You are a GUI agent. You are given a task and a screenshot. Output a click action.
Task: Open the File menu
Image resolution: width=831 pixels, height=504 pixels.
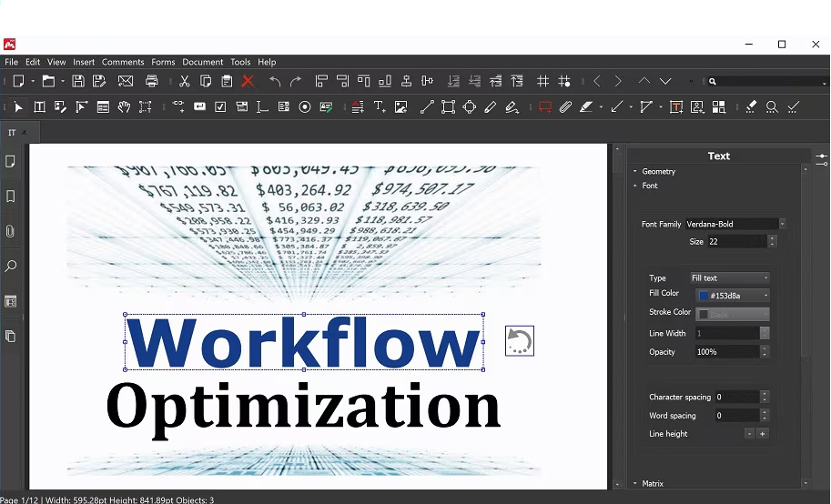tap(11, 62)
